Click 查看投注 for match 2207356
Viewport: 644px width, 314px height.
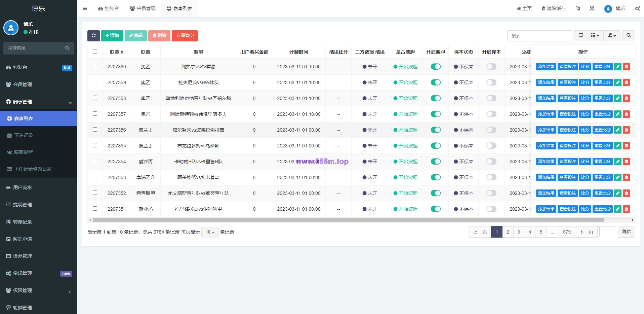point(568,130)
